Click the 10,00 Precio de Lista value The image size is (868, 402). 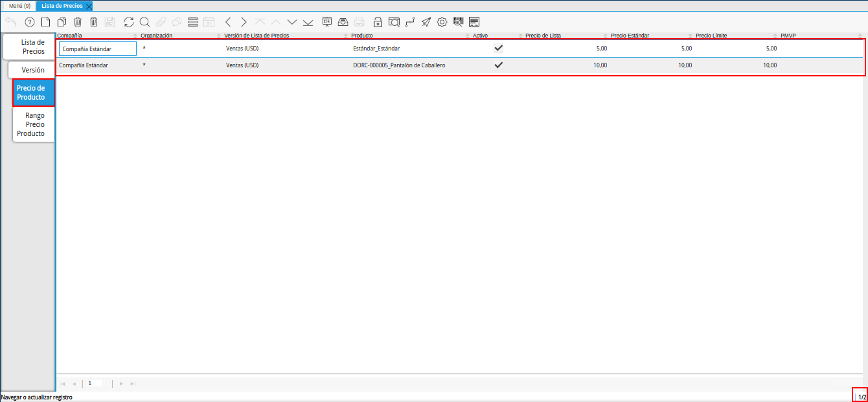pyautogui.click(x=600, y=65)
